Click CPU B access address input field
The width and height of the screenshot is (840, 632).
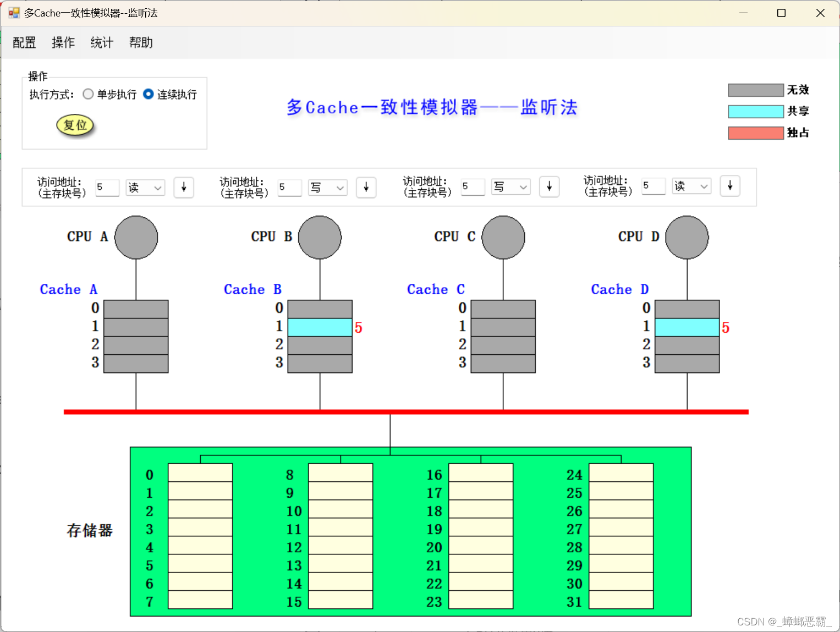tap(289, 188)
